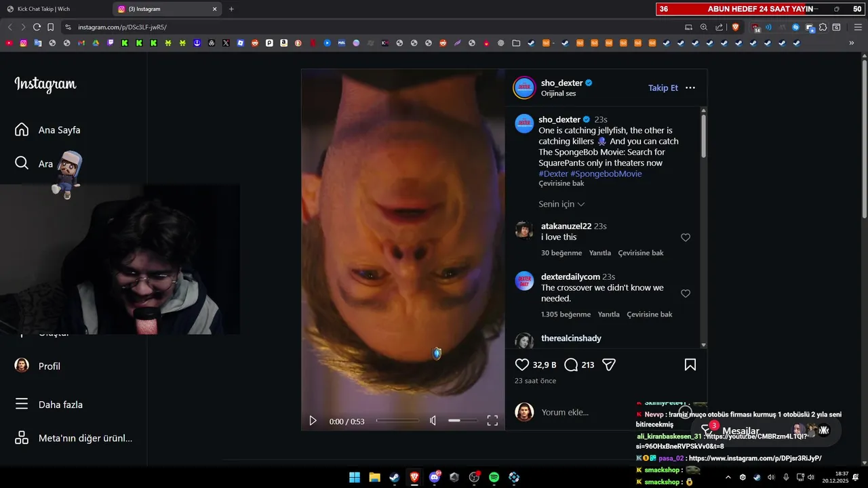Open sho_dexter profile picture in post header
Image resolution: width=868 pixels, height=488 pixels.
pyautogui.click(x=524, y=87)
